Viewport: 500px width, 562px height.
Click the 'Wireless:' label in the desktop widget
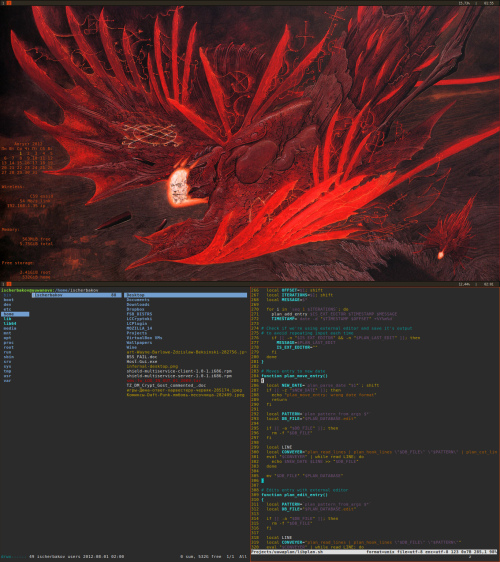coord(13,187)
